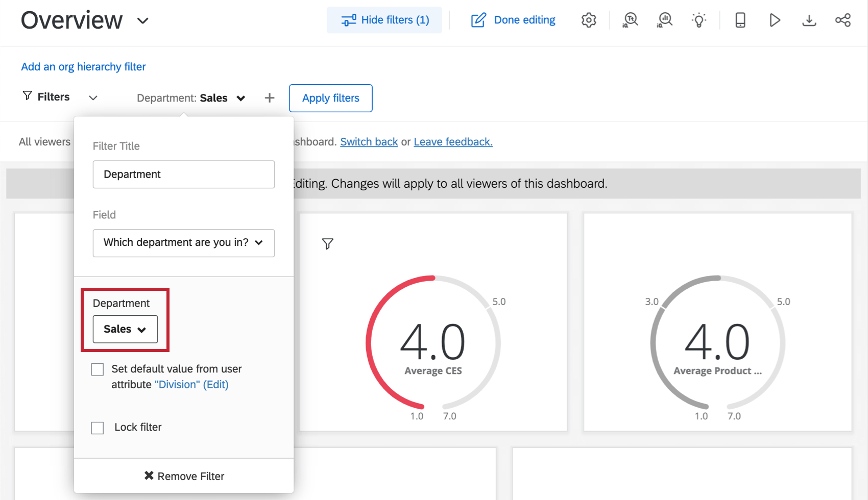
Task: Open the Sales value dropdown
Action: (x=125, y=329)
